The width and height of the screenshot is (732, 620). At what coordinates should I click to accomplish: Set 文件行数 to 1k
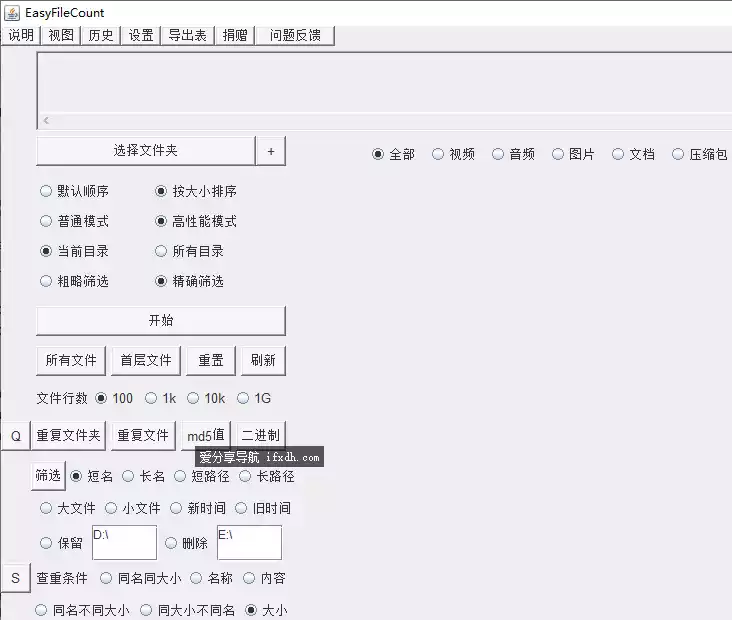[x=161, y=398]
